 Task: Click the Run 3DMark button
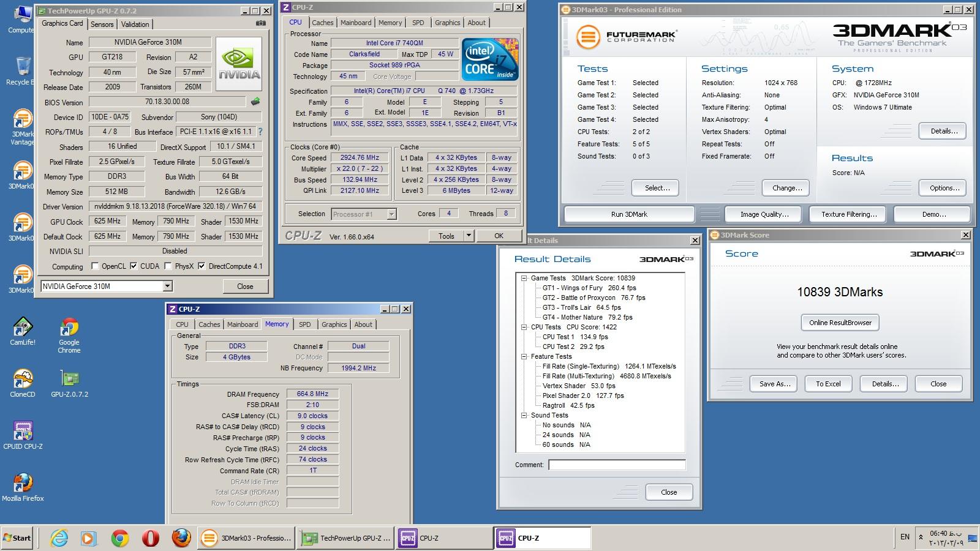coord(629,214)
